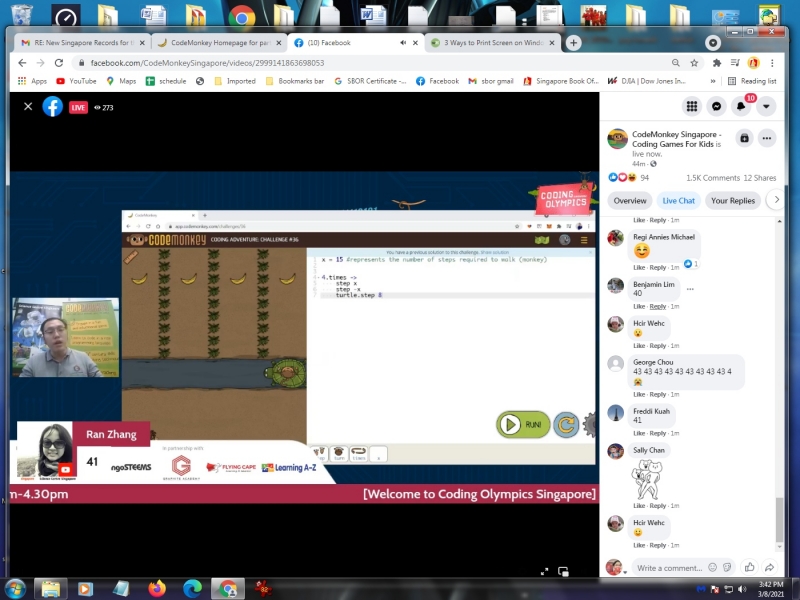Open the three-dots options for the live post

tap(767, 138)
